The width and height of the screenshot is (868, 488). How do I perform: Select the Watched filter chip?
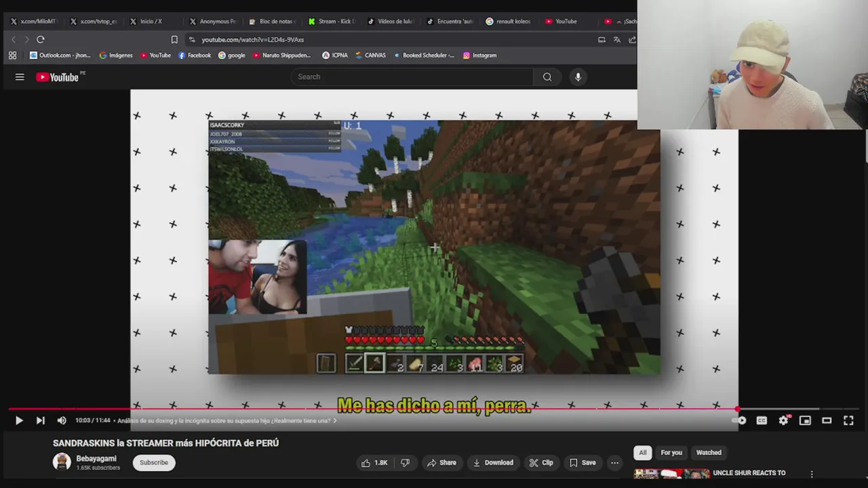709,453
